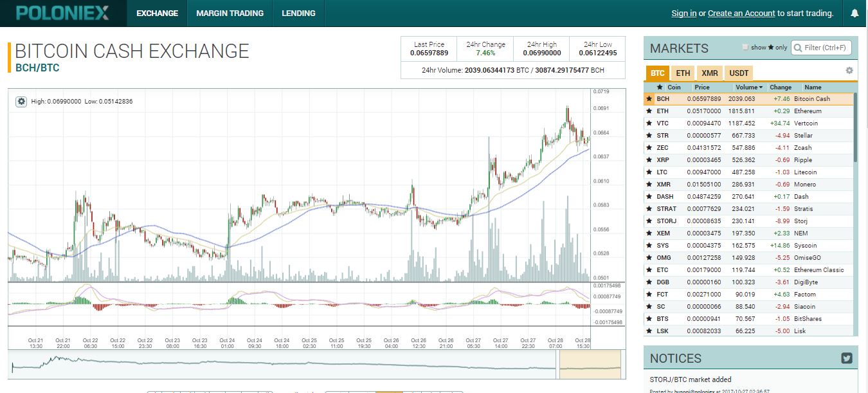Click the star beside XEM
This screenshot has height=393, width=868.
649,233
